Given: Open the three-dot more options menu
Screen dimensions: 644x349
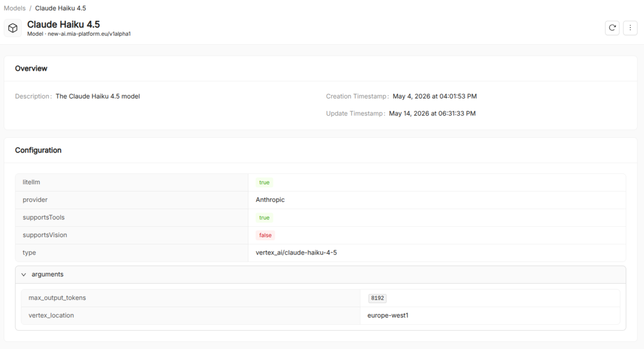Looking at the screenshot, I should coord(630,28).
